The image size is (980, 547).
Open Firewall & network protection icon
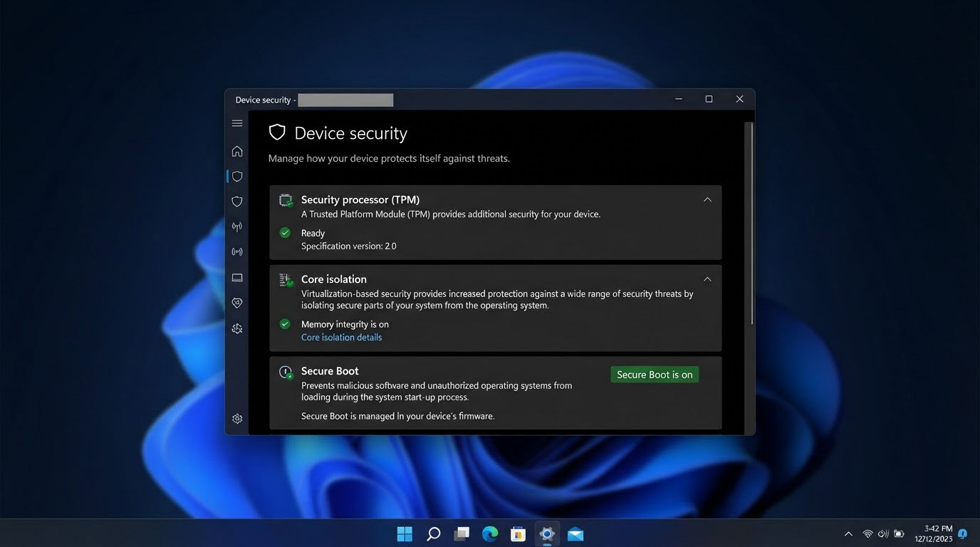coord(237,227)
